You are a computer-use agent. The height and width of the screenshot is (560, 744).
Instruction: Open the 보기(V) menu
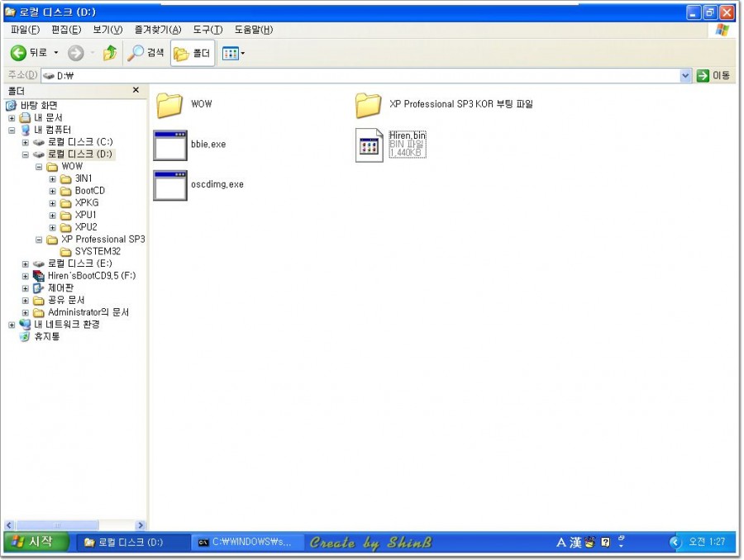[107, 30]
